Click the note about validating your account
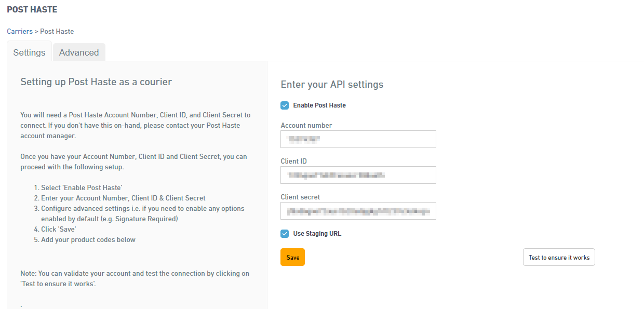Viewport: 644px width, 309px height. (135, 278)
